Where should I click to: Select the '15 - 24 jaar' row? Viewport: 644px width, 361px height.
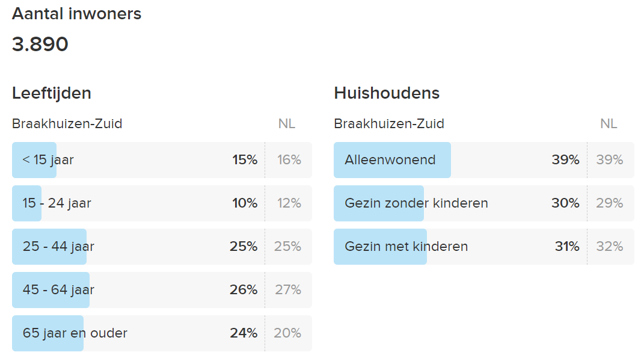point(162,203)
